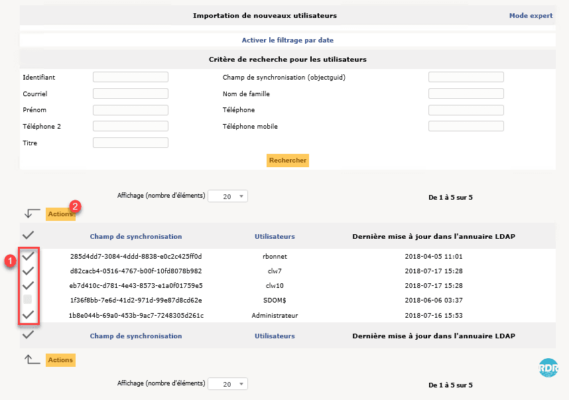
Task: Focus the Identifiant input field
Action: click(x=131, y=77)
